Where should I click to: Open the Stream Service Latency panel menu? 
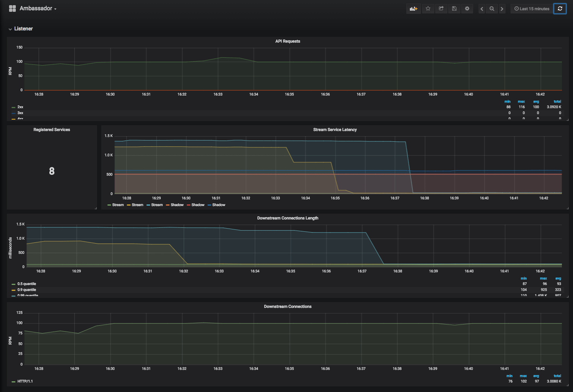[x=334, y=129]
